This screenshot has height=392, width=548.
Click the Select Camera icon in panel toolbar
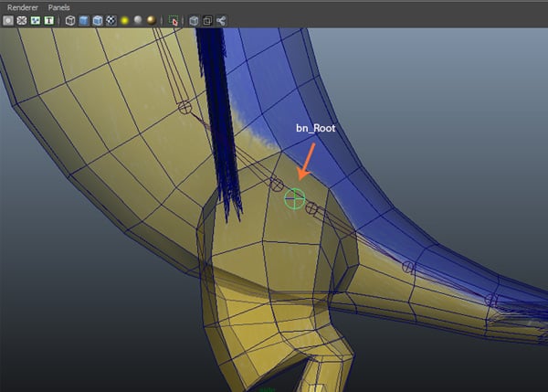point(8,20)
